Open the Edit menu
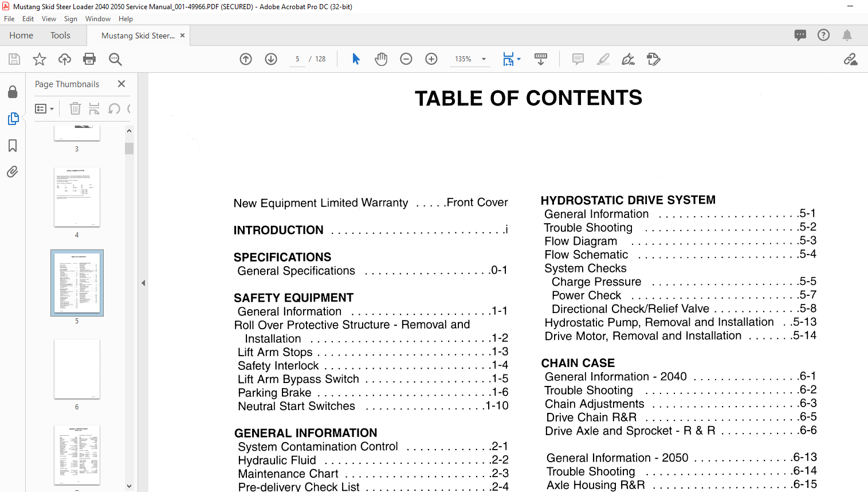Image resolution: width=868 pixels, height=492 pixels. tap(28, 19)
